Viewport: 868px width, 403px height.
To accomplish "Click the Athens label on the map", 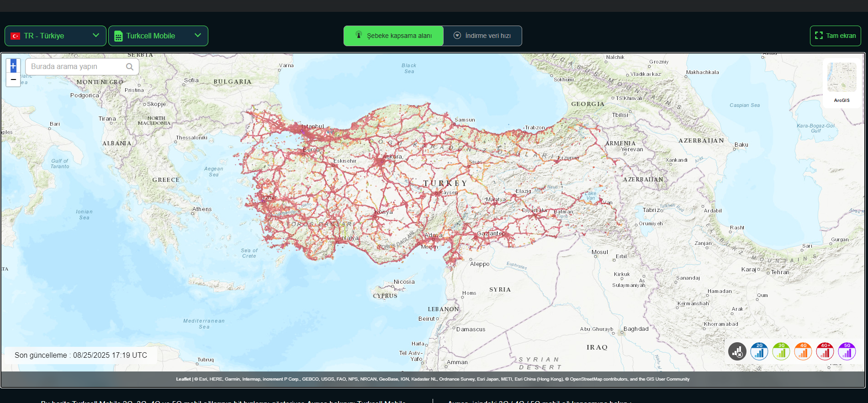I will pyautogui.click(x=202, y=209).
